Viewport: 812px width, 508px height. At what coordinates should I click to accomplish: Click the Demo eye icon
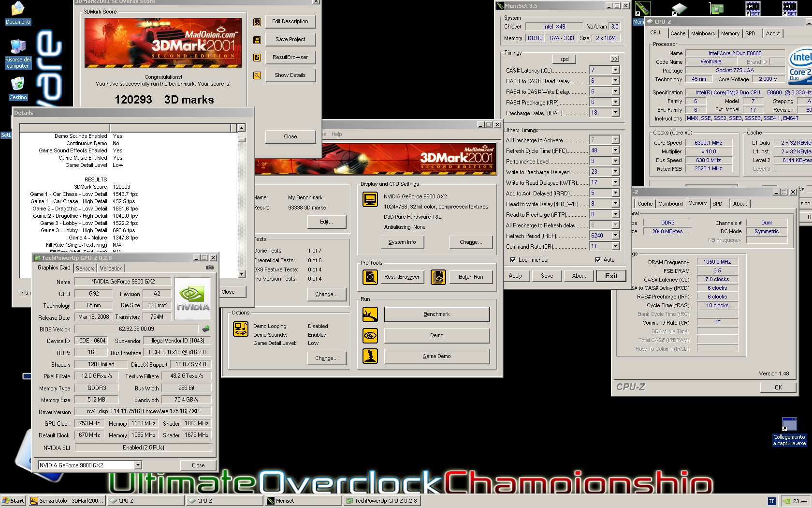point(370,335)
